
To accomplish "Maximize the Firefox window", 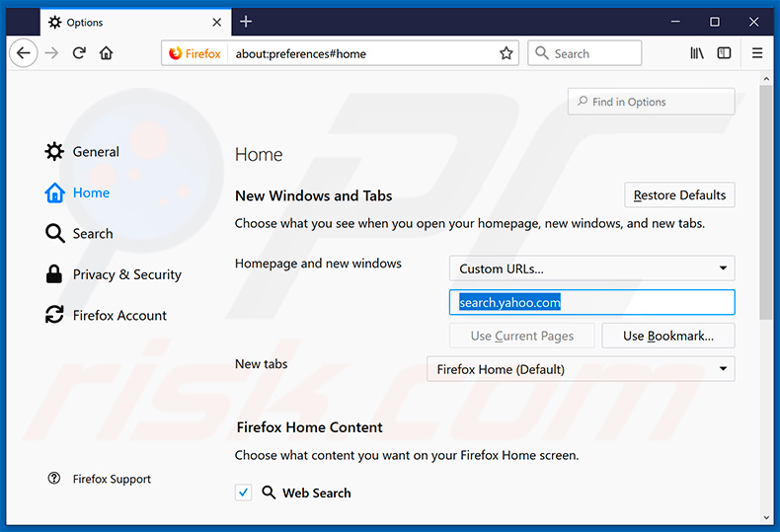I will coord(714,22).
